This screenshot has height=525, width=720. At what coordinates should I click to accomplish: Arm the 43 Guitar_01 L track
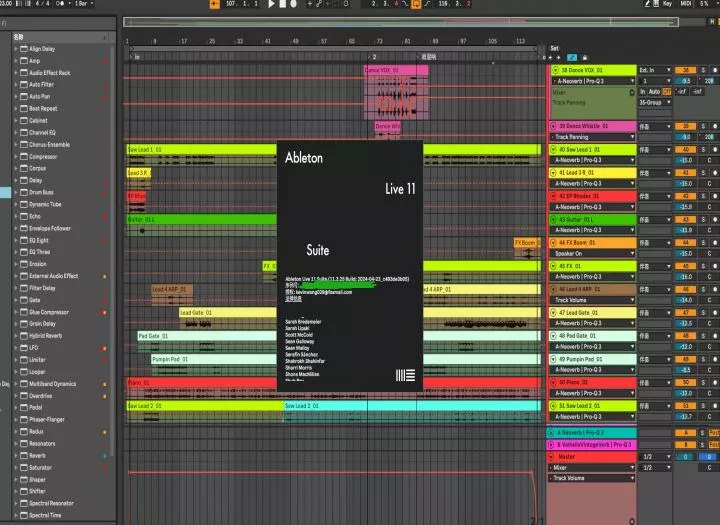[714, 220]
